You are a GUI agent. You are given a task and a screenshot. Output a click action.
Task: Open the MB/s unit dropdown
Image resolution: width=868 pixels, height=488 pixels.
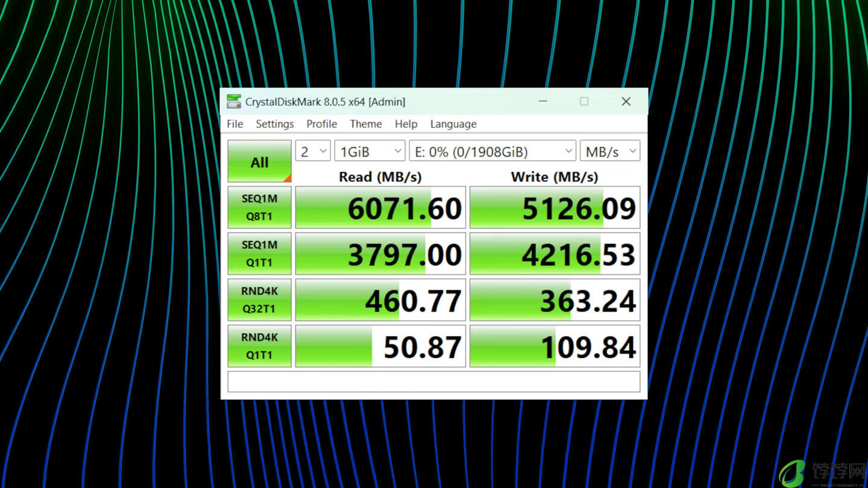(x=610, y=151)
